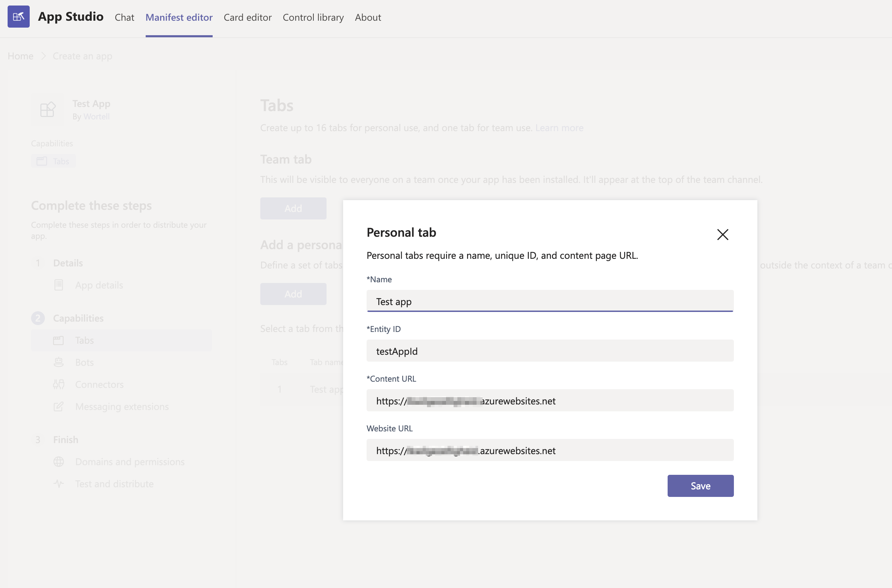Click the Connectors icon in the sidebar

[59, 384]
